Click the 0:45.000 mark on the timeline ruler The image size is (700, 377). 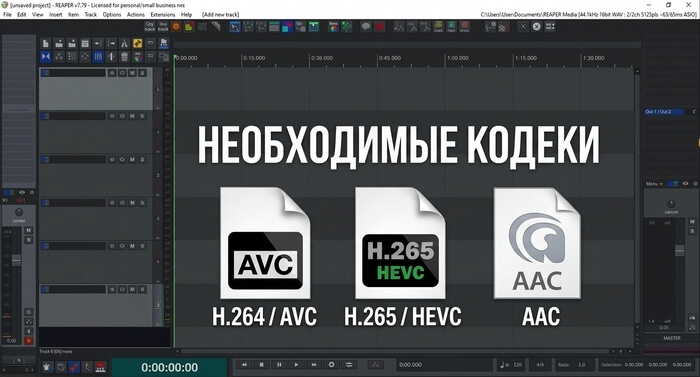[x=390, y=58]
